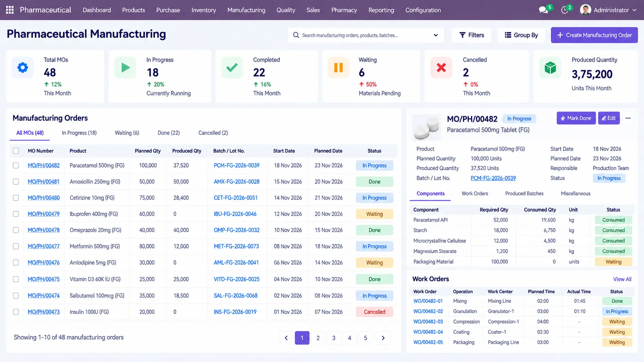Open batch link CET-FG-2026-0051
Image resolution: width=644 pixels, height=362 pixels.
235,198
